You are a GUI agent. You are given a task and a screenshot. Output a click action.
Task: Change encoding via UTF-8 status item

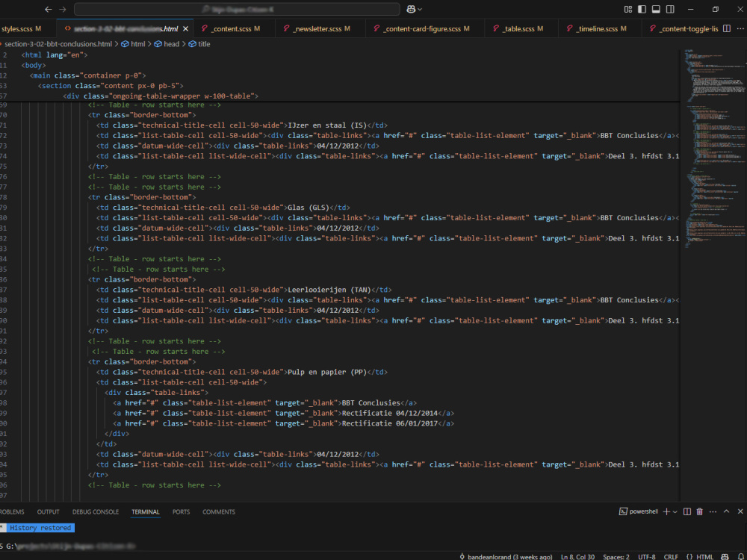point(646,556)
